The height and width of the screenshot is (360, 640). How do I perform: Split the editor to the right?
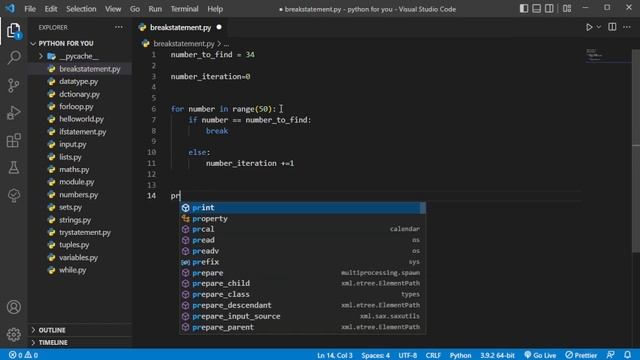point(612,27)
